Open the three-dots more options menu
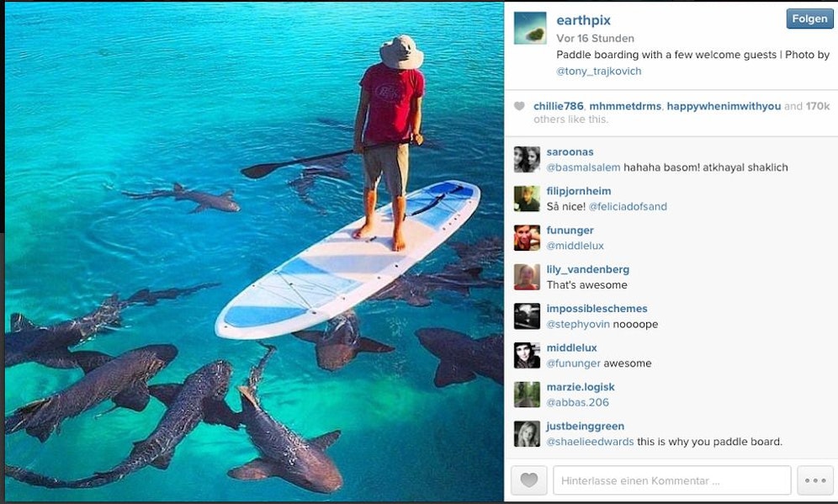Image resolution: width=838 pixels, height=504 pixels. pos(815,480)
